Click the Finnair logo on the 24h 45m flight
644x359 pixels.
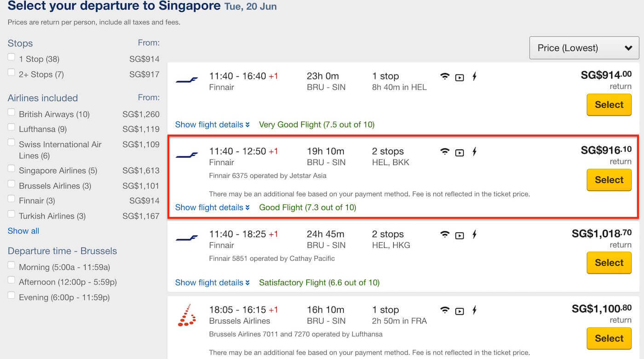tap(187, 238)
